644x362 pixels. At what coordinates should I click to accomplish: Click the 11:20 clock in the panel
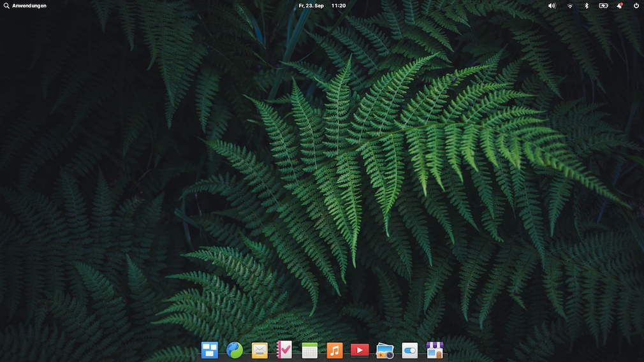(x=339, y=6)
